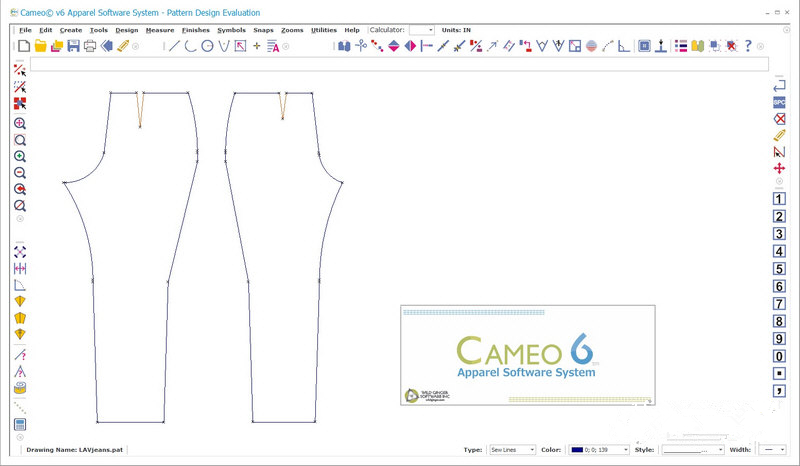This screenshot has height=466, width=800.
Task: Open the Create menu
Action: click(71, 30)
